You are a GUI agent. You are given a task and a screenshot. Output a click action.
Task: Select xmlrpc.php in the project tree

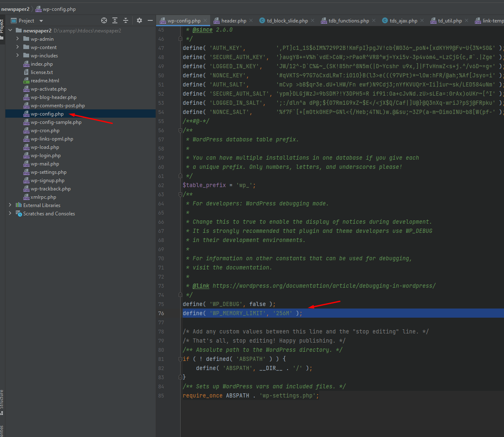click(x=43, y=197)
